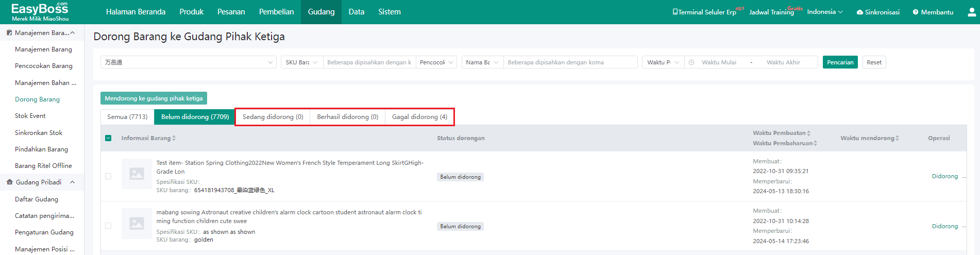
Task: Open the Pesanan menu
Action: (x=231, y=12)
